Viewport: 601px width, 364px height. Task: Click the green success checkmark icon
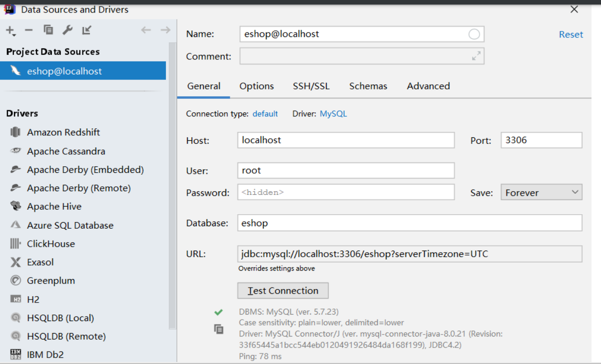[x=218, y=312]
